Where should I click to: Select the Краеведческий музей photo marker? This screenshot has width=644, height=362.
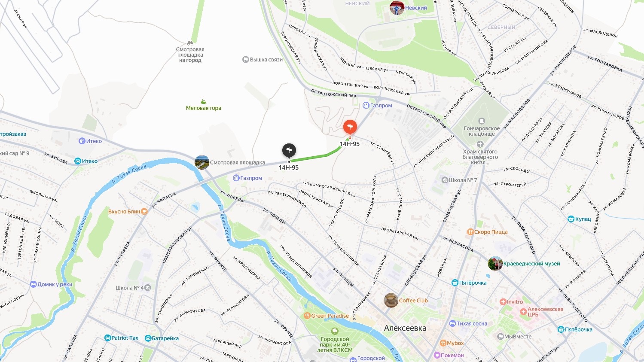coord(495,264)
